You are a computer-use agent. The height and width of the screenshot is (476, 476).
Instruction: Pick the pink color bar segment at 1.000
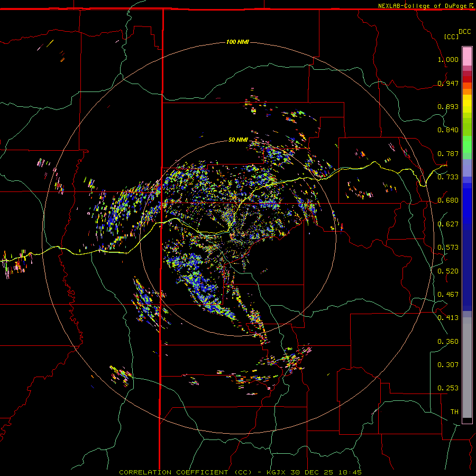point(467,57)
